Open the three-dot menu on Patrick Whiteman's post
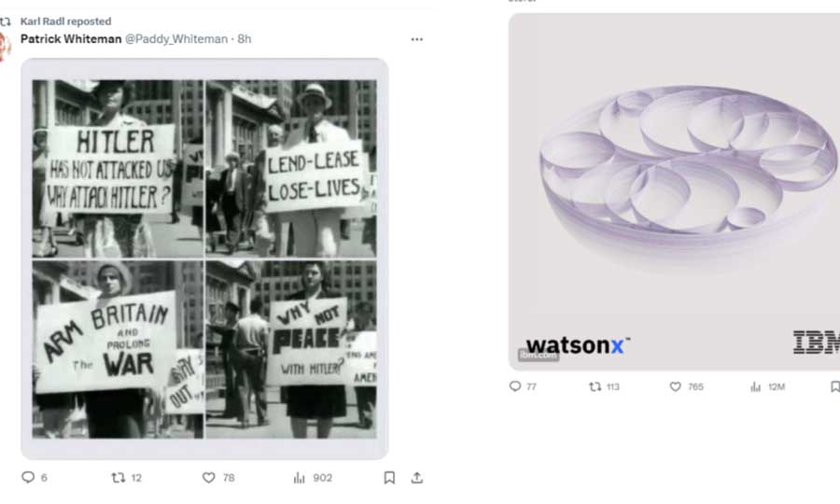The width and height of the screenshot is (840, 504). click(x=417, y=39)
